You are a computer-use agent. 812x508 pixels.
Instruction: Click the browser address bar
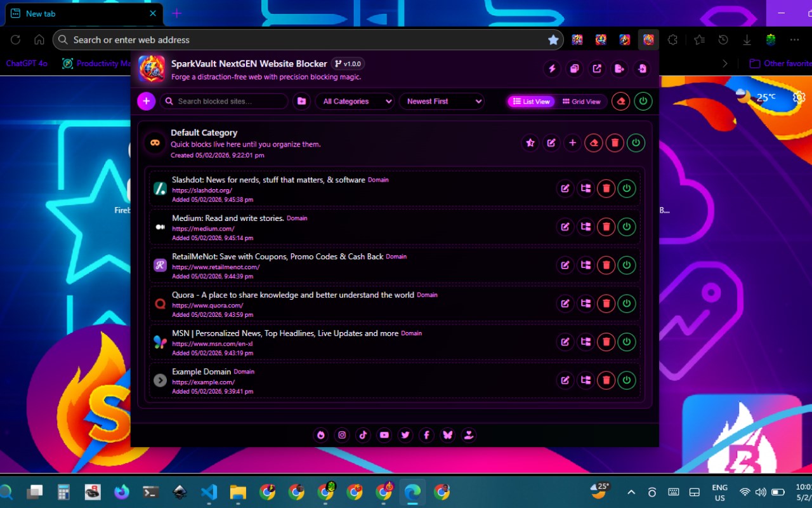(308, 39)
